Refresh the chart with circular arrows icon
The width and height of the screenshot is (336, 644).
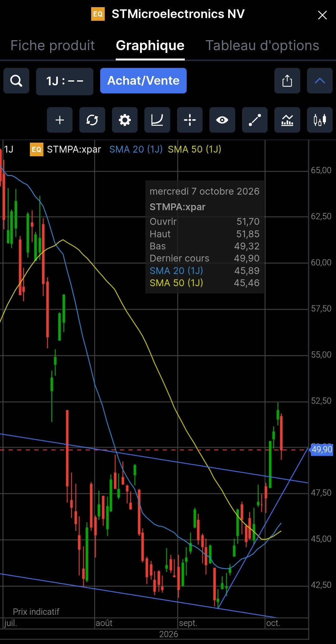pos(92,120)
